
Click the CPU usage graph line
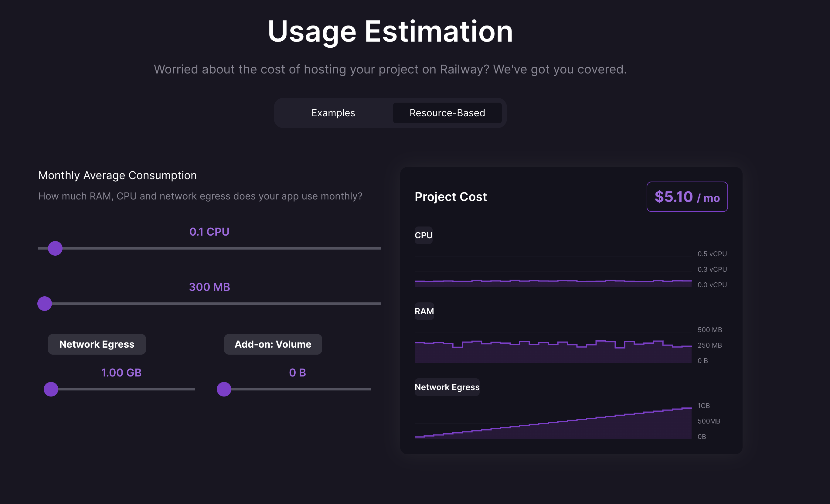pyautogui.click(x=553, y=281)
